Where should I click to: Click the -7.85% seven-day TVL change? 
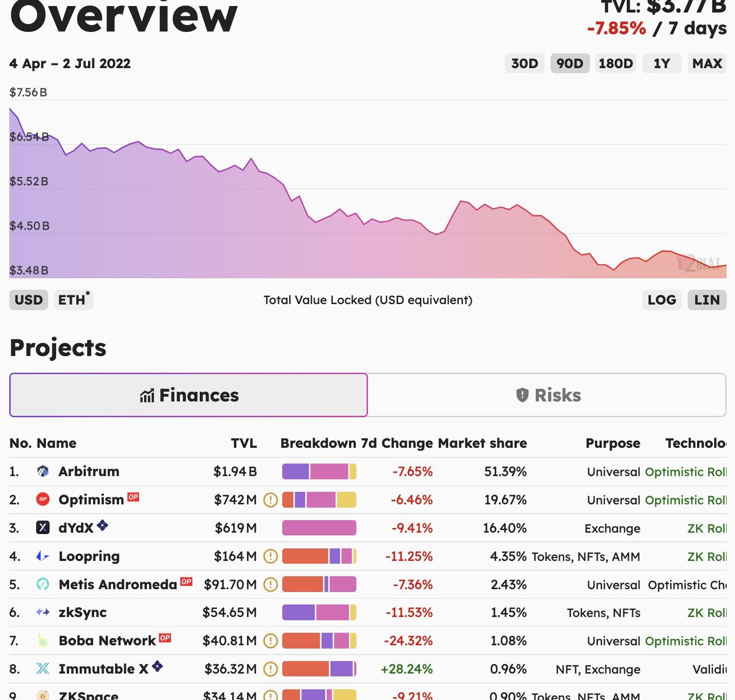click(616, 28)
